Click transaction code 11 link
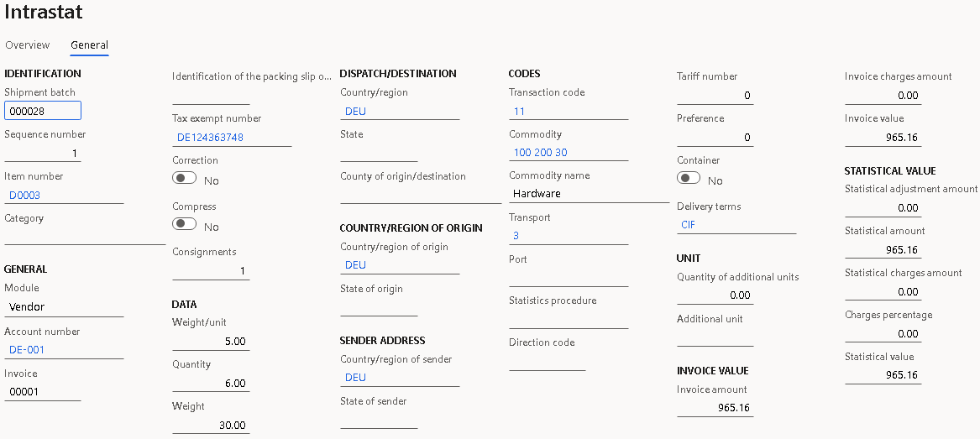 tap(519, 112)
